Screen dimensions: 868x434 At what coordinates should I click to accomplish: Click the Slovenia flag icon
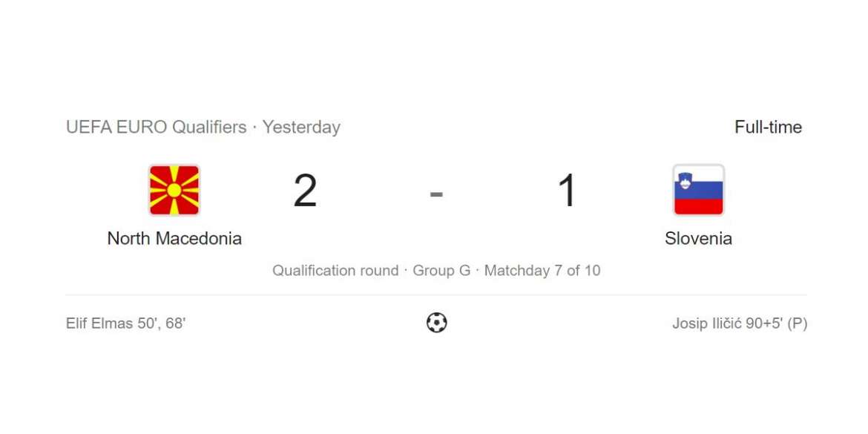(698, 190)
